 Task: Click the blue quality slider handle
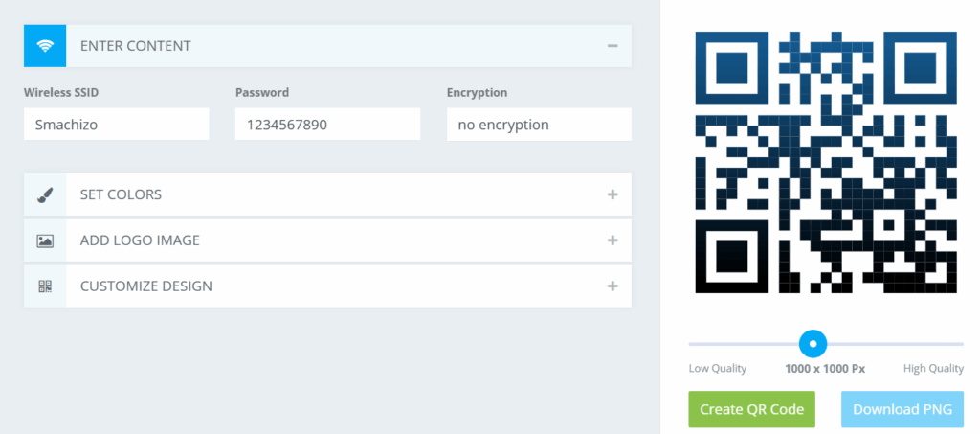point(813,343)
